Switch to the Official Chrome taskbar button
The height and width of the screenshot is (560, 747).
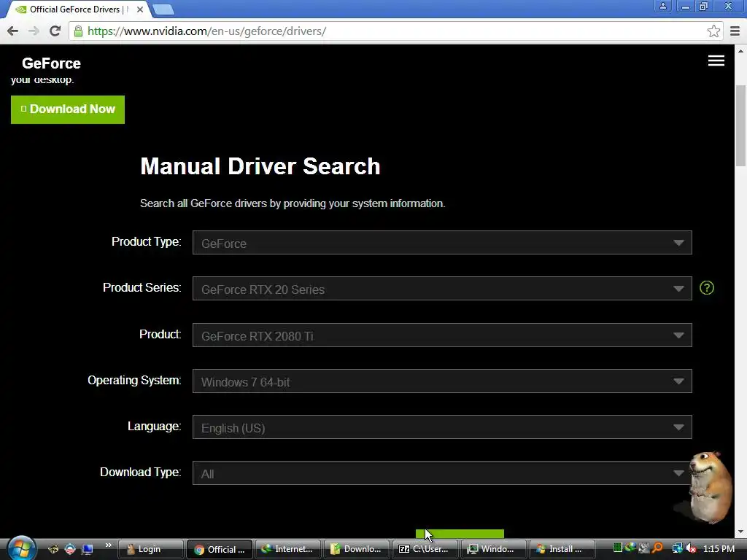(219, 549)
